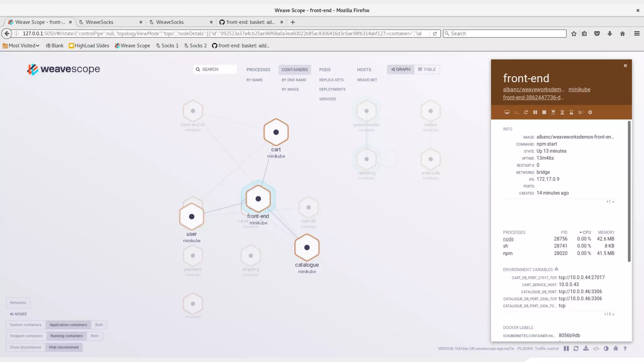Attach to container via monitor icon
The width and height of the screenshot is (644, 362).
pos(507,112)
